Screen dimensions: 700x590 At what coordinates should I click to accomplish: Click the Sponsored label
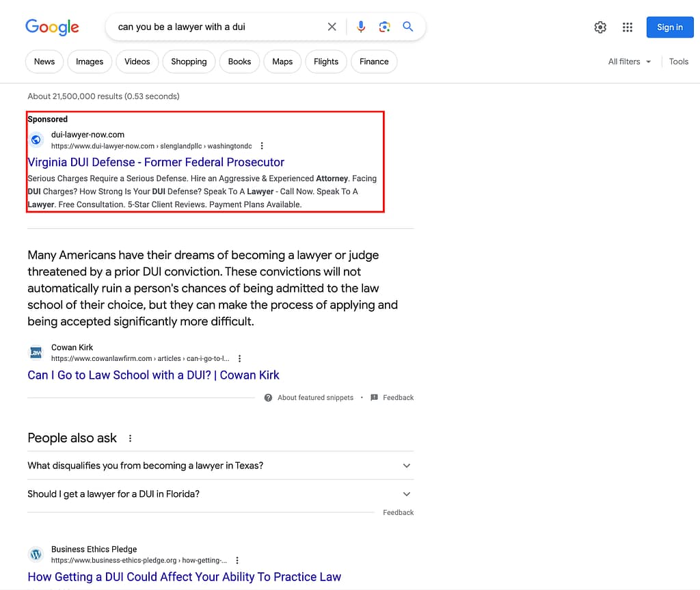click(48, 119)
